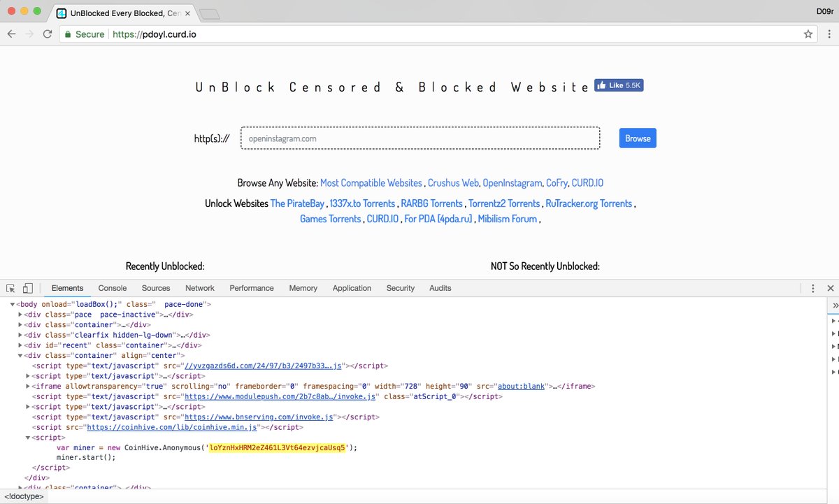Open DevTools customize three-dot menu

812,288
